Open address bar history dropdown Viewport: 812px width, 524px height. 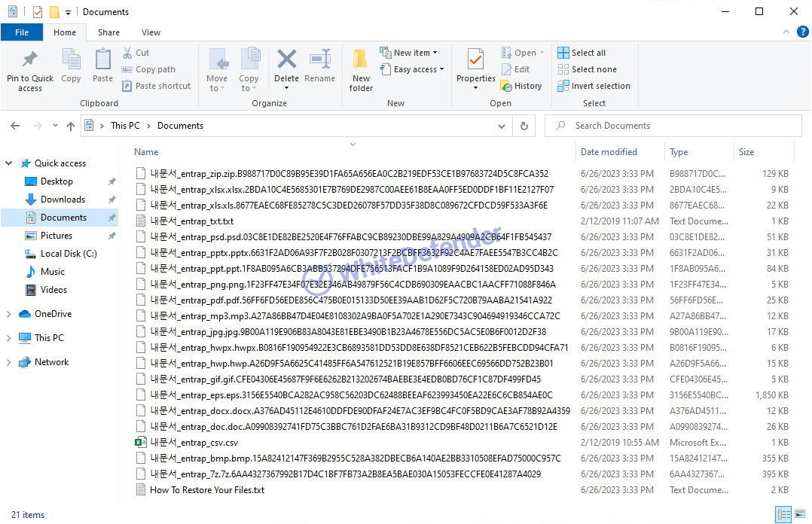[x=502, y=126]
